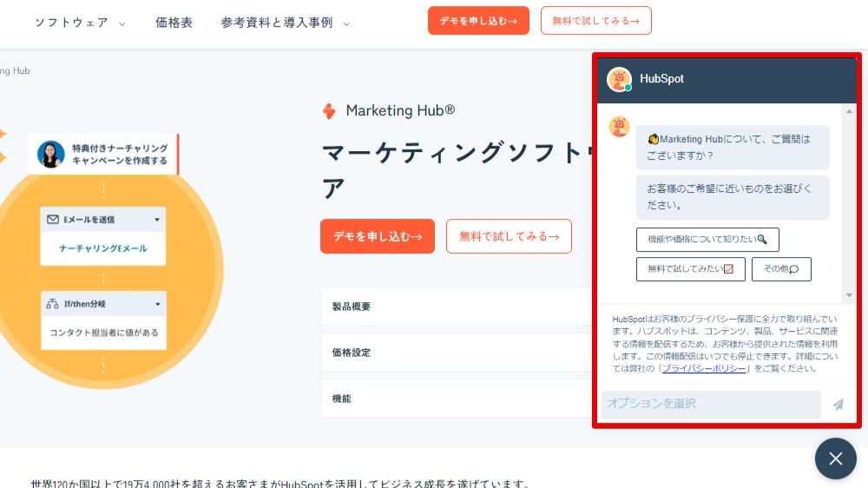The image size is (868, 488).
Task: Expand the 製品概要 section
Action: [457, 307]
